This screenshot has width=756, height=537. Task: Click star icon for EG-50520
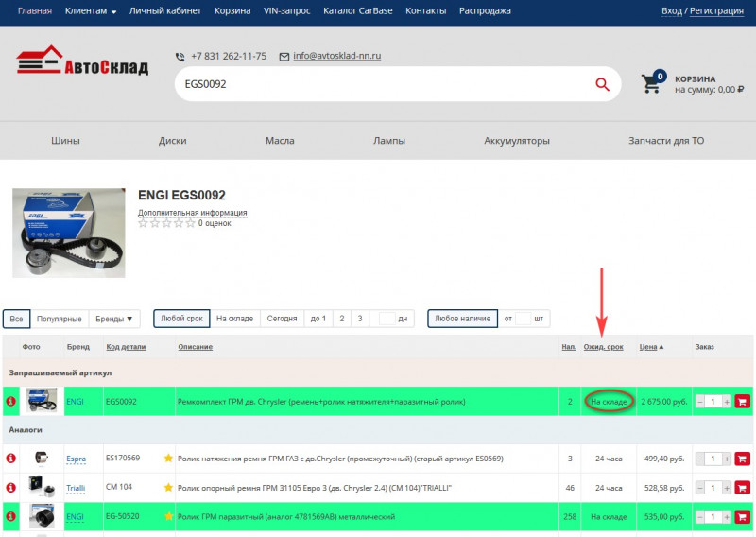point(168,516)
